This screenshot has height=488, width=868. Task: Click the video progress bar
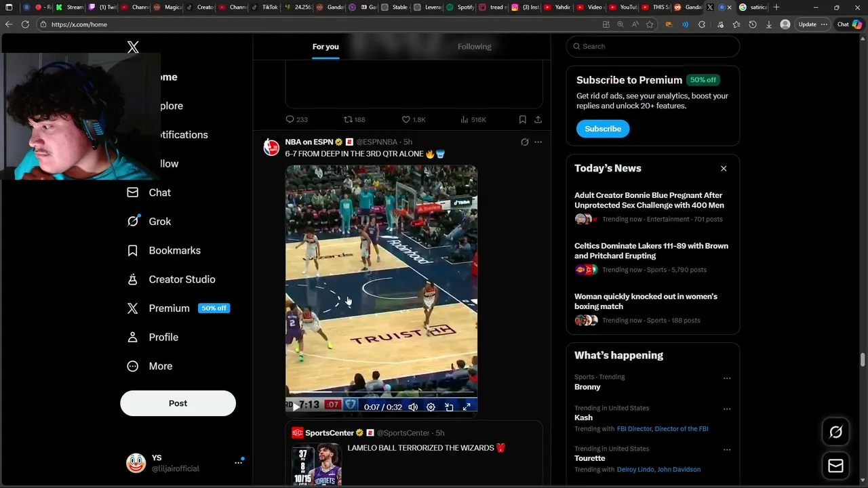tap(381, 392)
